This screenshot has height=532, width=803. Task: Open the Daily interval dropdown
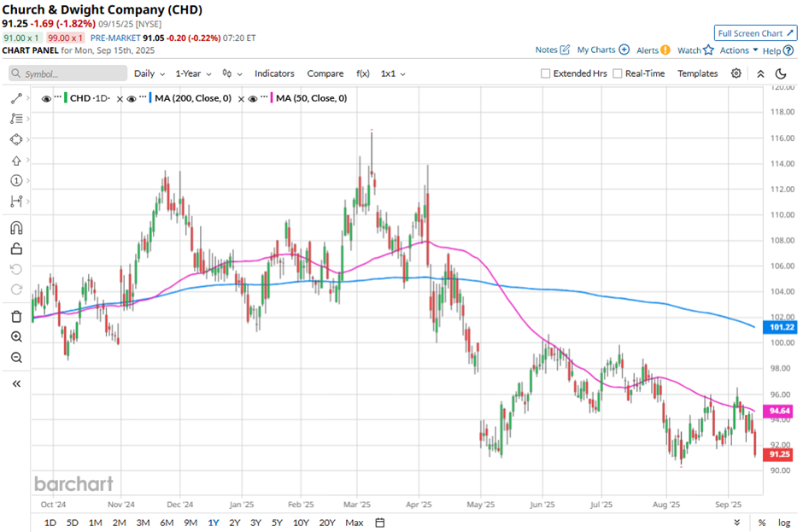(x=149, y=73)
